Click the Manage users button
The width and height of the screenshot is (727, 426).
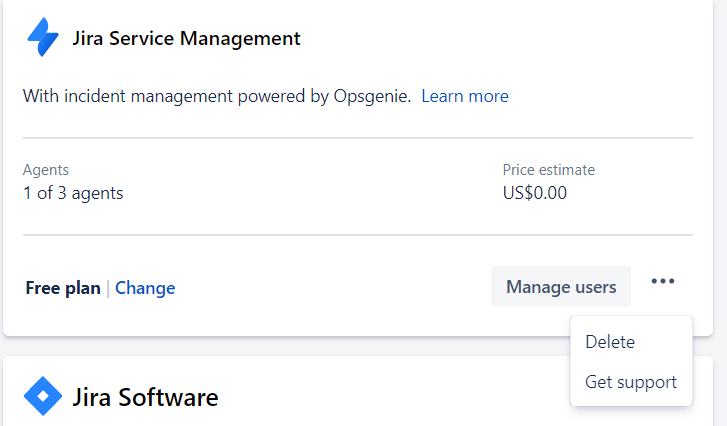click(x=561, y=286)
